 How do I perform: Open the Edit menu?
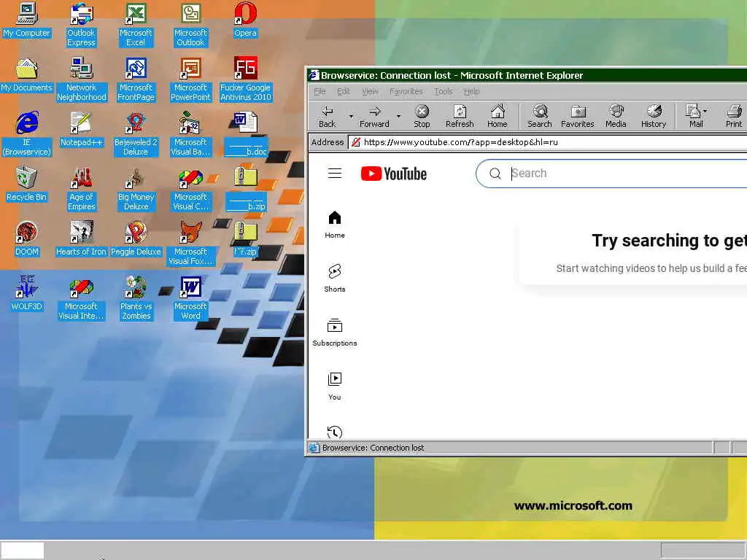click(x=344, y=91)
